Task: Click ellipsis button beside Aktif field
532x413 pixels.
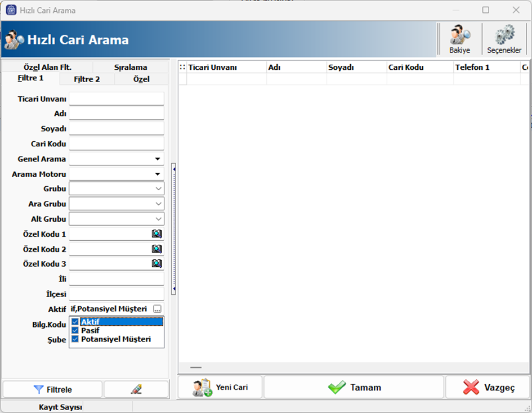Action: click(157, 309)
